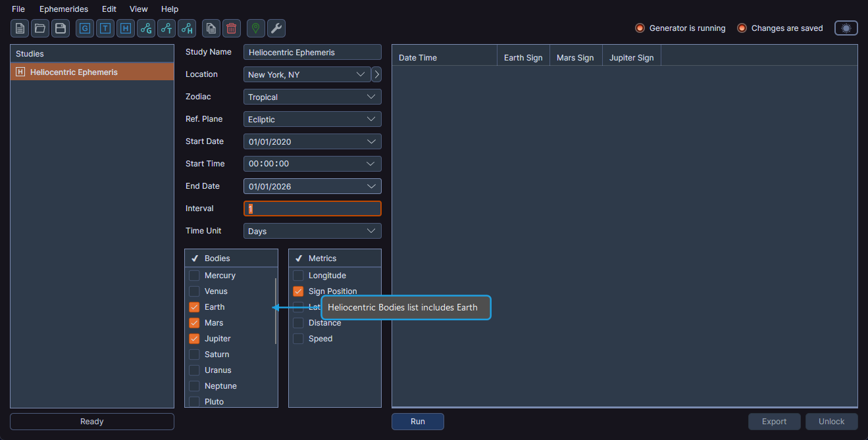Select the T study type icon
This screenshot has height=440, width=868.
click(x=105, y=28)
